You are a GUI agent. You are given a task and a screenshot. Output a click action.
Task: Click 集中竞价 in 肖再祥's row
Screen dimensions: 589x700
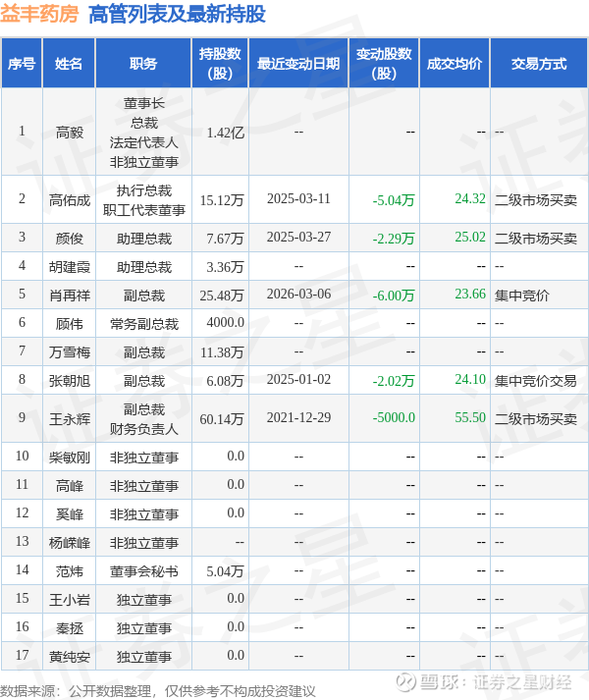coord(522,296)
